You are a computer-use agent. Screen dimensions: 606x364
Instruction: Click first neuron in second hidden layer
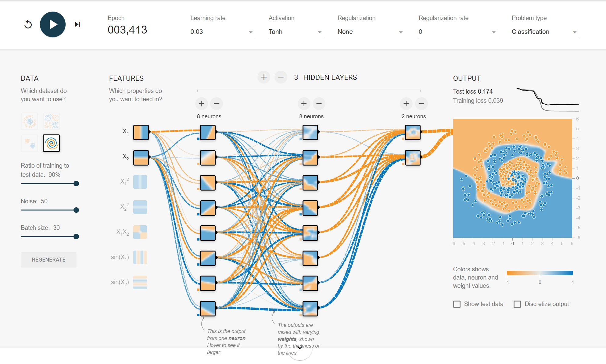point(310,132)
